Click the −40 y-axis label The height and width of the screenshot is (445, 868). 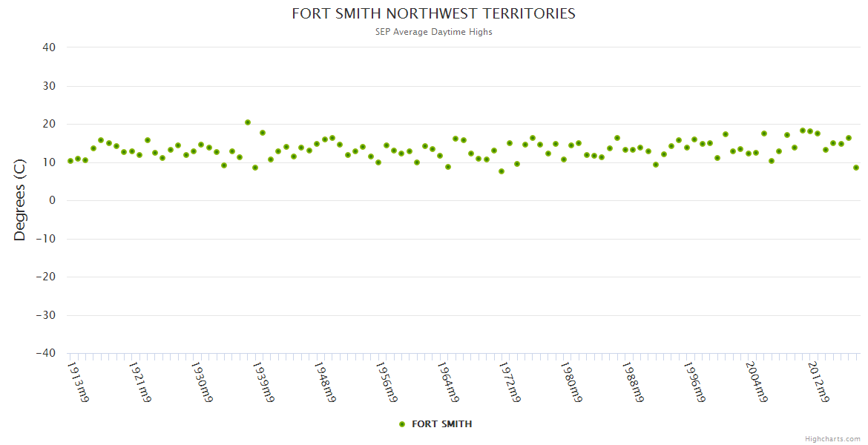click(45, 354)
